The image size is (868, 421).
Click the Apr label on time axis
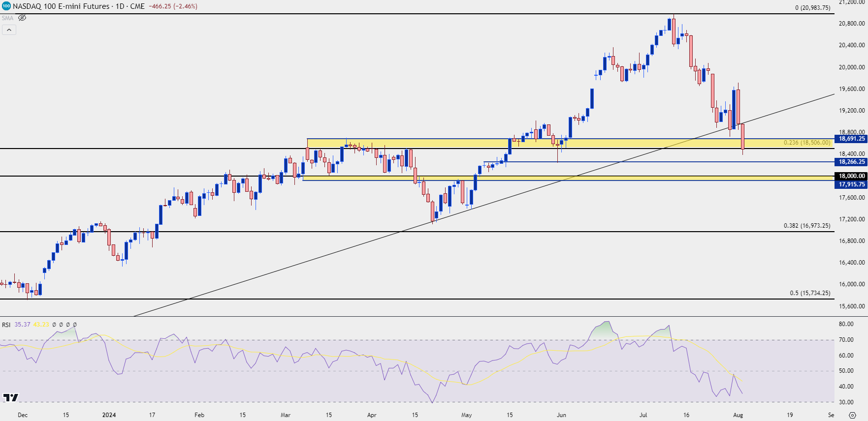[372, 415]
